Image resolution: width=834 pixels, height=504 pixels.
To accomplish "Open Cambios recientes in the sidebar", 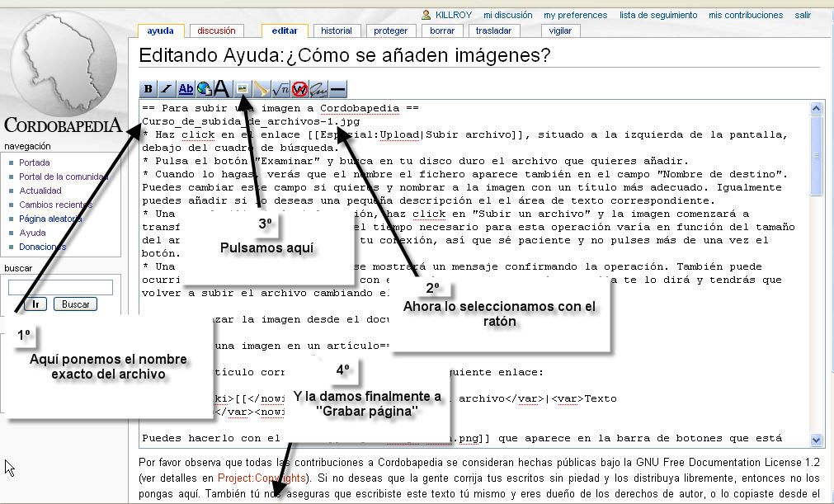I will (x=56, y=205).
